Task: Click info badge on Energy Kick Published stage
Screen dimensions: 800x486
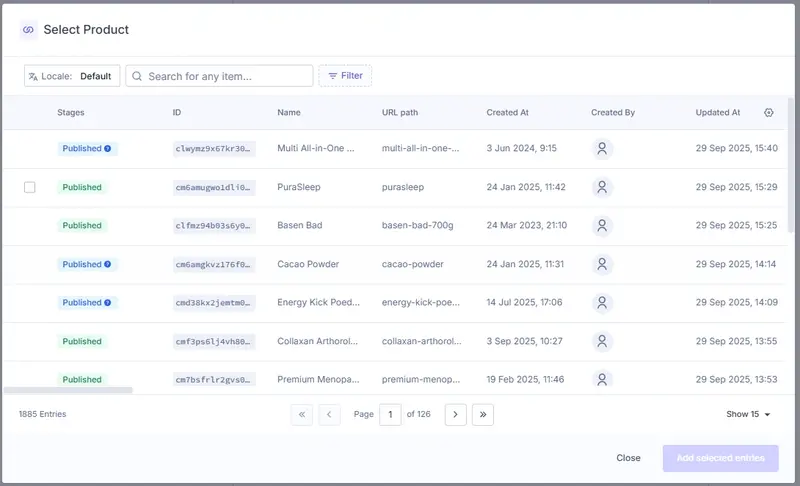Action: [x=108, y=302]
